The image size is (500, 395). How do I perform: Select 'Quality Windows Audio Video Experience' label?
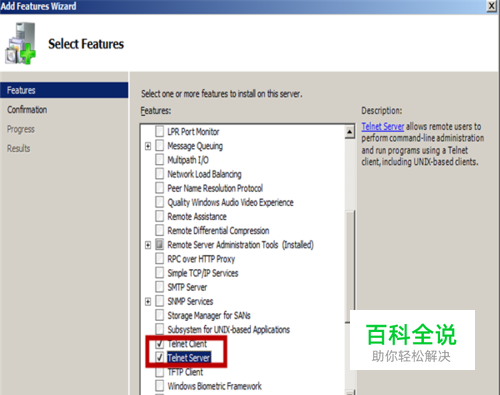[230, 202]
